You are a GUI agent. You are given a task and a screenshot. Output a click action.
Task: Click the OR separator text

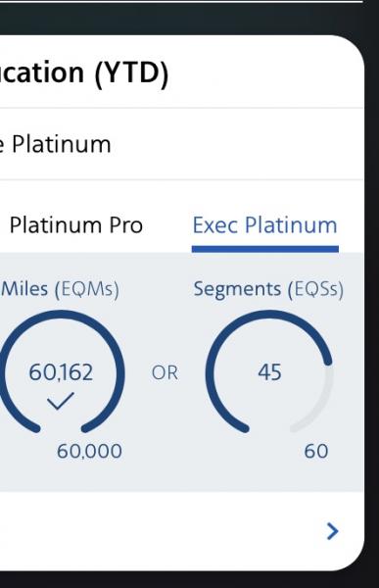[x=165, y=372]
